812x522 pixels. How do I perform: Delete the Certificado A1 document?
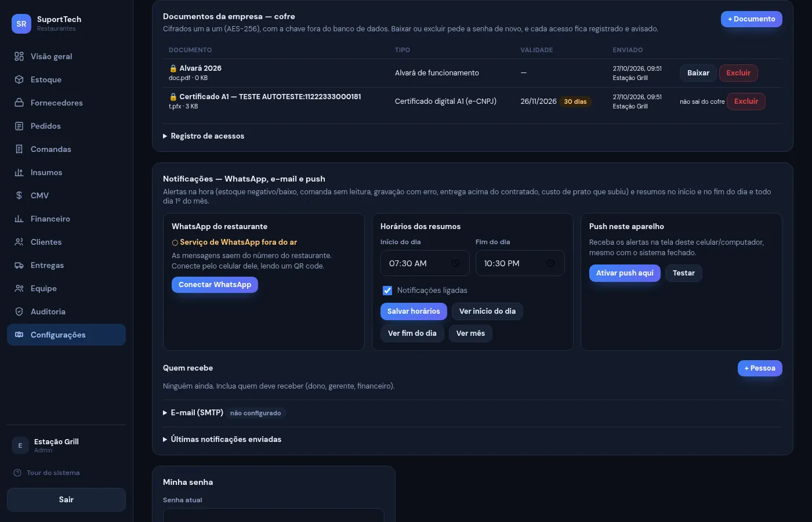click(x=746, y=101)
